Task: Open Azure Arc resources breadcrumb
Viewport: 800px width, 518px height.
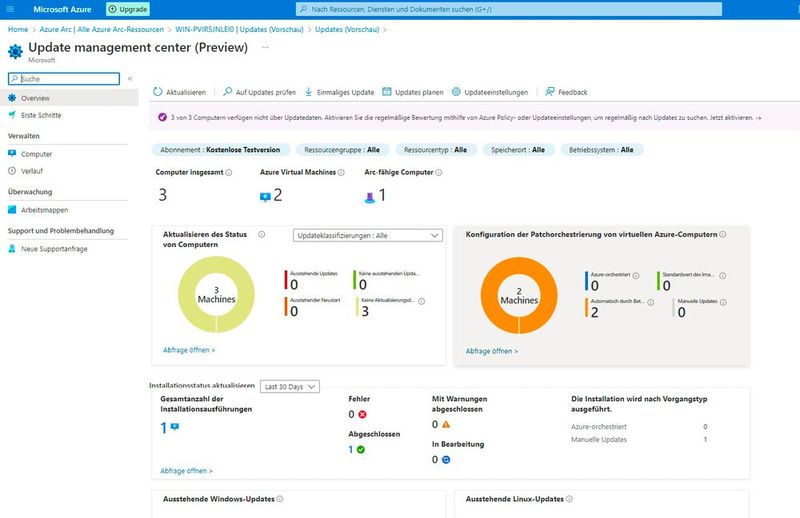Action: (x=102, y=30)
